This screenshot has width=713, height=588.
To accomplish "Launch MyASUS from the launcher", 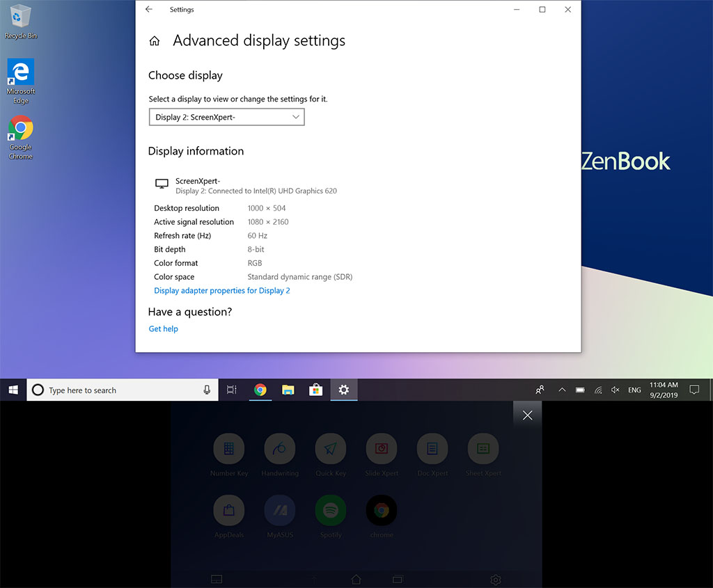I will click(280, 516).
